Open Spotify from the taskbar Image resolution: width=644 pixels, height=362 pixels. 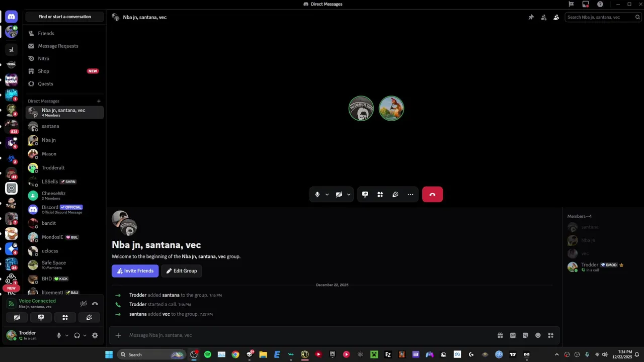(x=208, y=354)
